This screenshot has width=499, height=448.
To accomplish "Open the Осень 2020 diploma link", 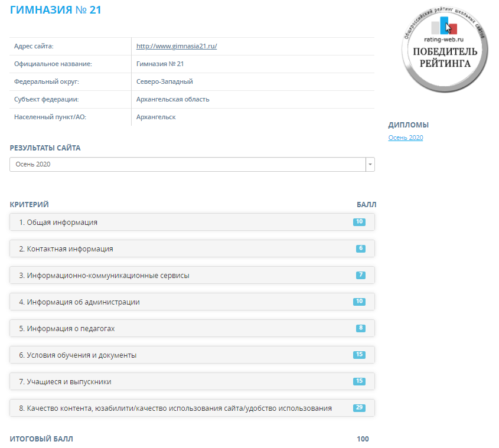I will (x=405, y=138).
